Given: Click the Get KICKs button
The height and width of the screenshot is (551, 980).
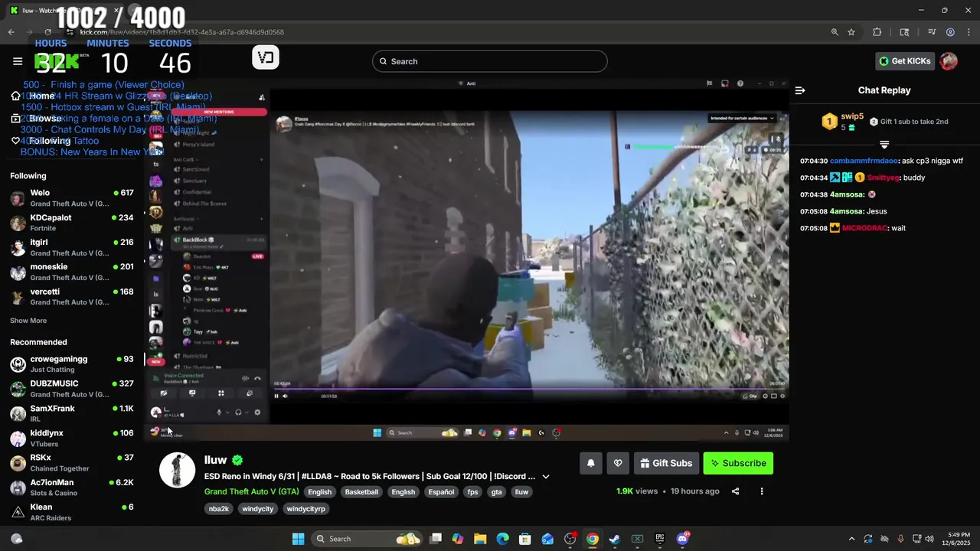Looking at the screenshot, I should click(x=905, y=61).
